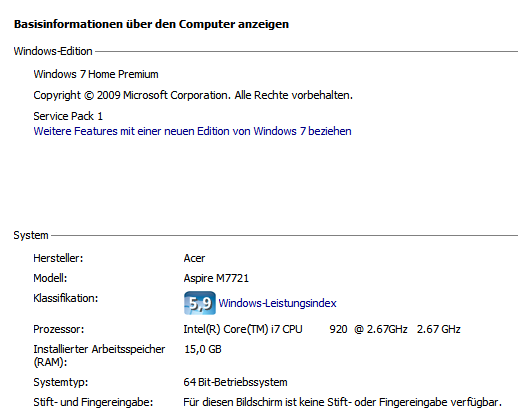Select the manufacturer value Acer
Viewport: 518px width, 419px height.
pos(194,258)
